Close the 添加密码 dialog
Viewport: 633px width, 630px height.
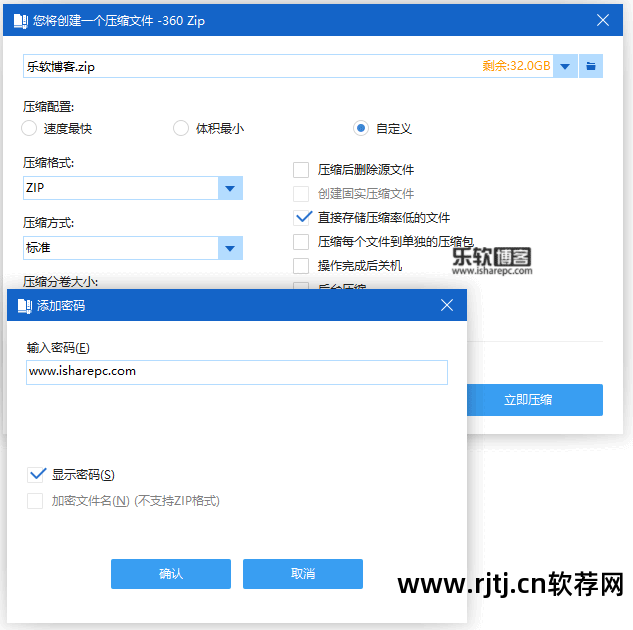click(x=447, y=305)
